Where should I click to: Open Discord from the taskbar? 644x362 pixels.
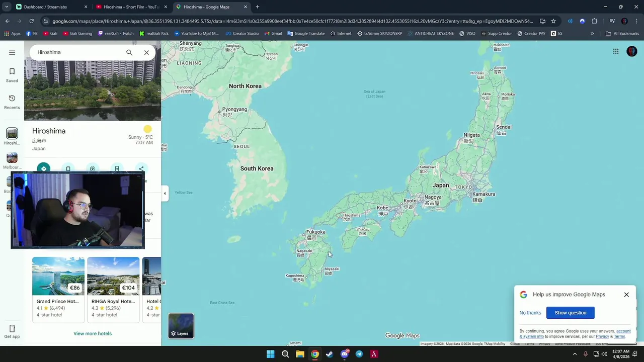click(x=345, y=354)
